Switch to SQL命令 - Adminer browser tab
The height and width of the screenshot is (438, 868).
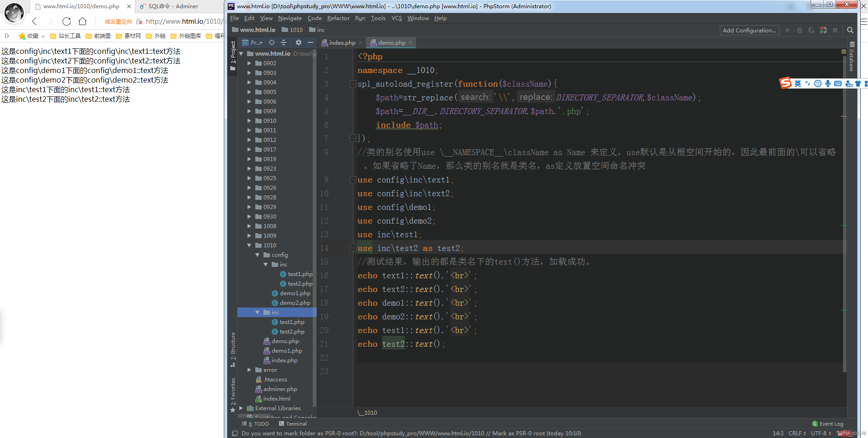click(x=173, y=6)
